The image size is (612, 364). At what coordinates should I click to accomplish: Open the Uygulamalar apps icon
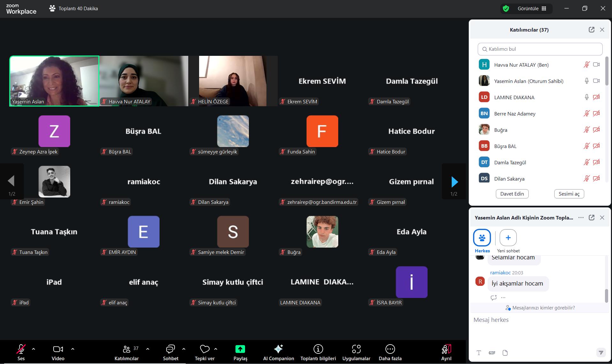click(x=356, y=349)
